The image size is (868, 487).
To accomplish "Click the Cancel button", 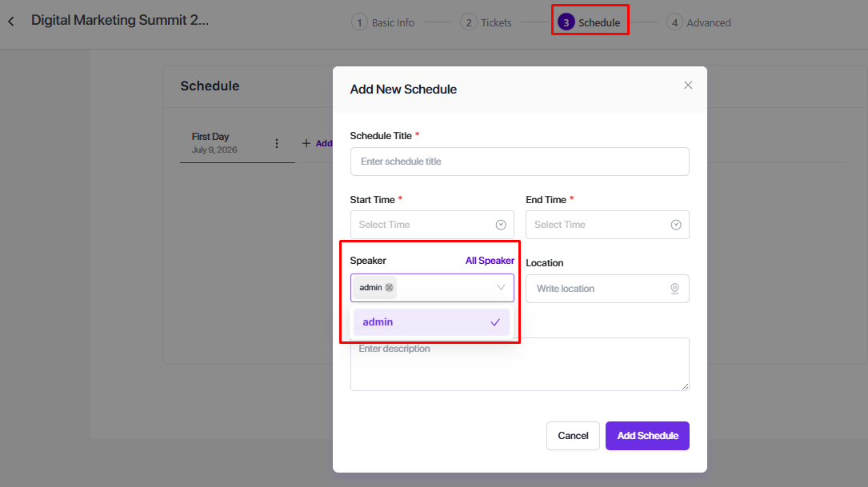I will [x=573, y=436].
